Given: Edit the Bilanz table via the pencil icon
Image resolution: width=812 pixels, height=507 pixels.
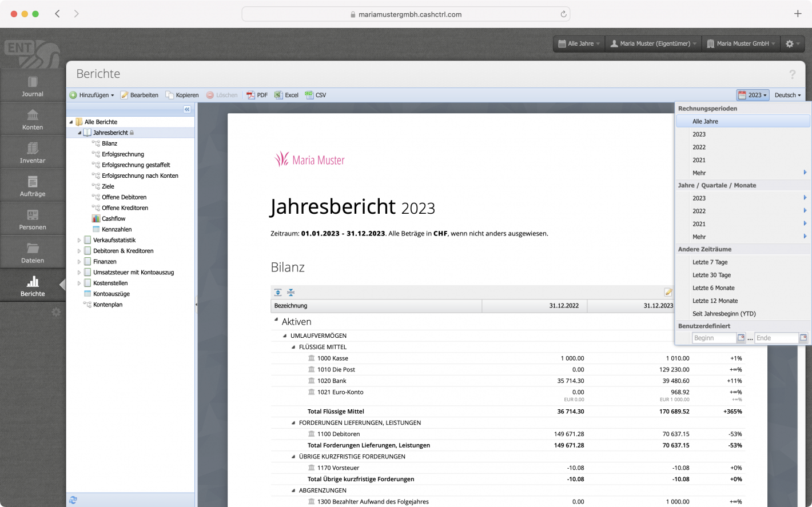Looking at the screenshot, I should pyautogui.click(x=668, y=292).
